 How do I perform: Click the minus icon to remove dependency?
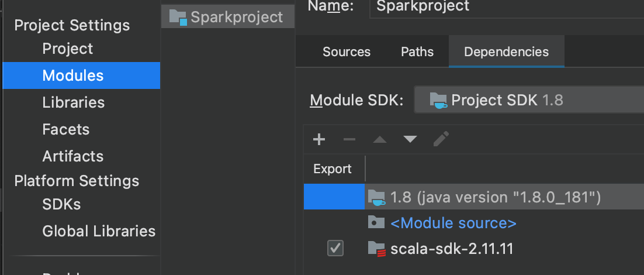349,139
